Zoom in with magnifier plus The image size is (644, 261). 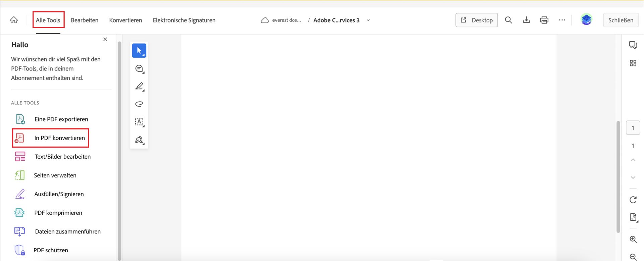(x=633, y=239)
